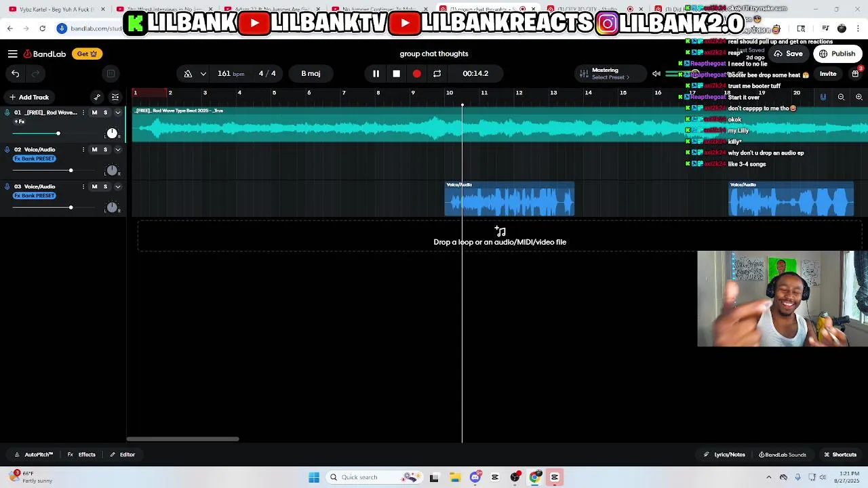Image resolution: width=868 pixels, height=488 pixels.
Task: Zoom out the timeline
Action: pos(841,97)
